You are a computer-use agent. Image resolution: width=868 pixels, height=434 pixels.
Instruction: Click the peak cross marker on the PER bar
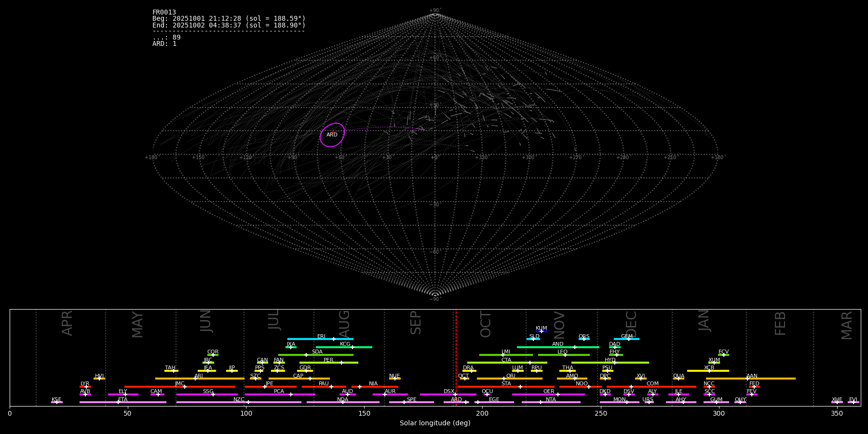coord(341,363)
